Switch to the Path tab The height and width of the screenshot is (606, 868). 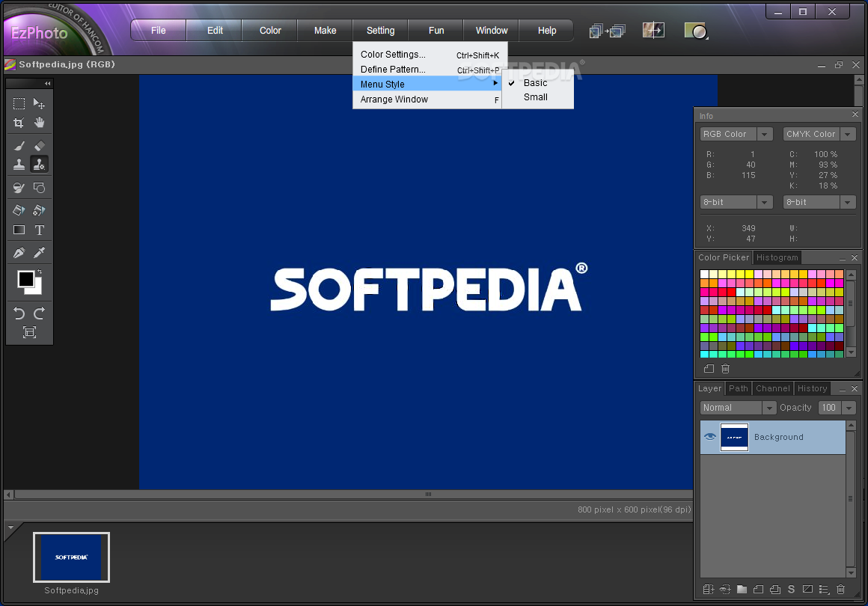click(x=739, y=388)
